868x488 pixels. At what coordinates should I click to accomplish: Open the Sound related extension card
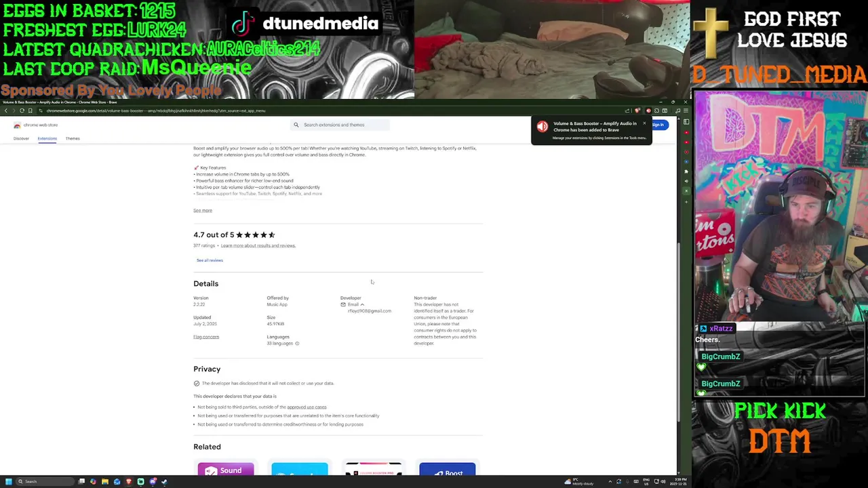click(226, 470)
